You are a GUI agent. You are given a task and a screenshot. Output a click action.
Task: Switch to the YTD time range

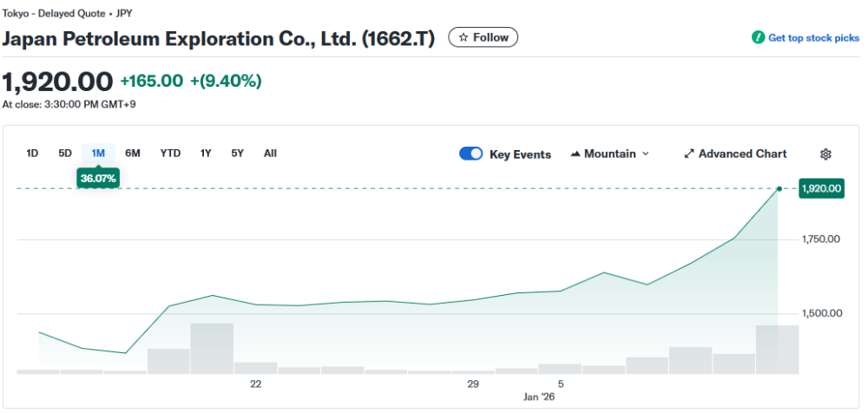click(170, 154)
